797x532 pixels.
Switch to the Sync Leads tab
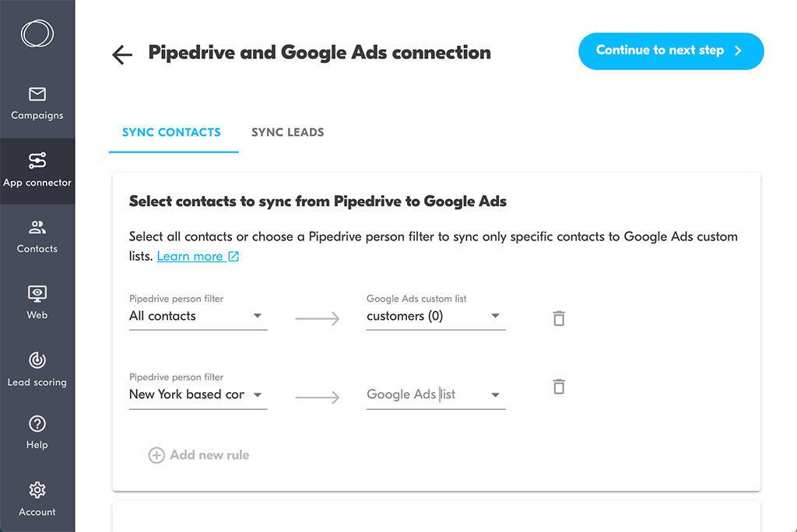click(287, 132)
